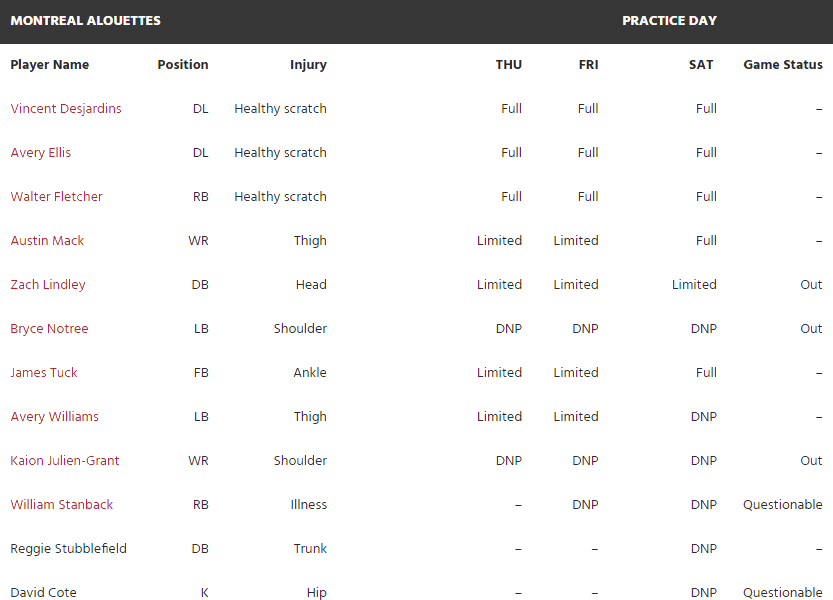The width and height of the screenshot is (833, 600).
Task: Open Kaion Julien-Grant player page
Action: pyautogui.click(x=65, y=460)
